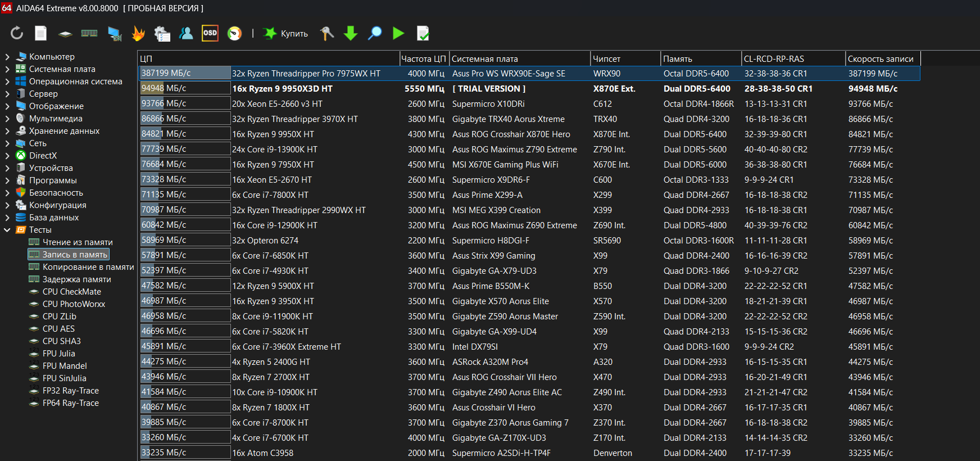Click the Supermicro X10DRi motherboard cell
Screen dimensions: 980x461
tap(488, 104)
